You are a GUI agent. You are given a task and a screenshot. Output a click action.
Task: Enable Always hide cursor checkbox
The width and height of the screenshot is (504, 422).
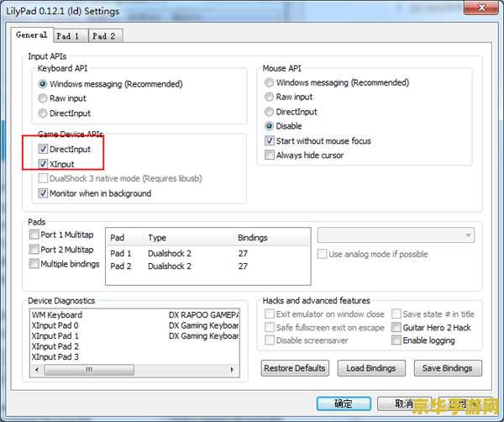[270, 155]
